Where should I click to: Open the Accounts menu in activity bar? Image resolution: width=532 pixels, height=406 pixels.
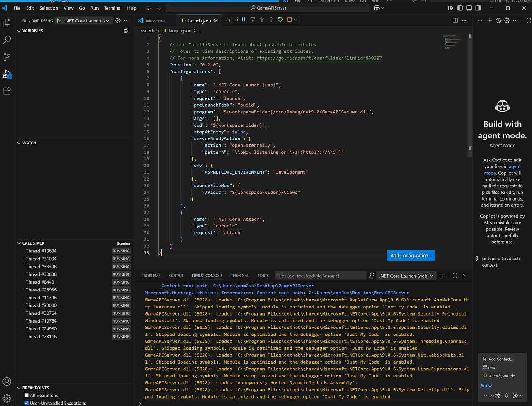click(x=7, y=382)
